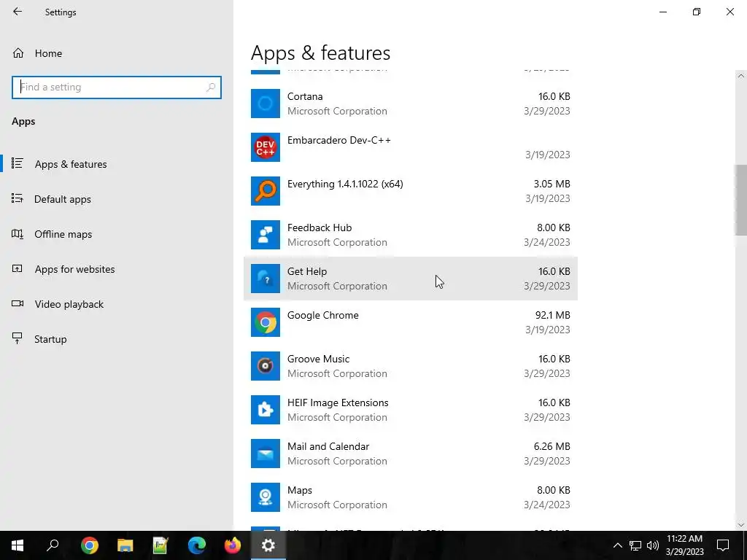Click the vertical scrollbar thumb
Image resolution: width=747 pixels, height=560 pixels.
click(740, 200)
